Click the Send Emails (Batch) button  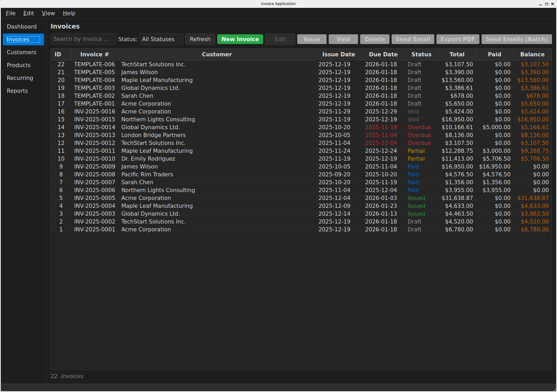(x=516, y=39)
